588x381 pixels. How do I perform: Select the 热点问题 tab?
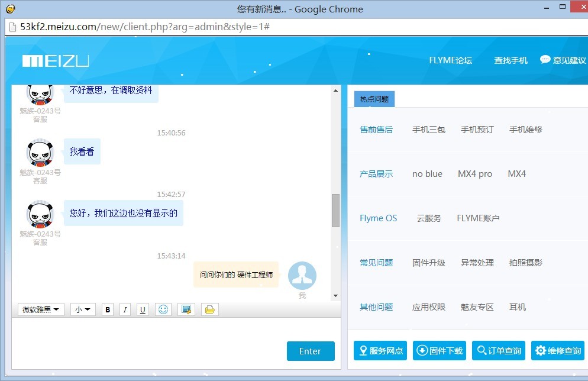coord(374,99)
